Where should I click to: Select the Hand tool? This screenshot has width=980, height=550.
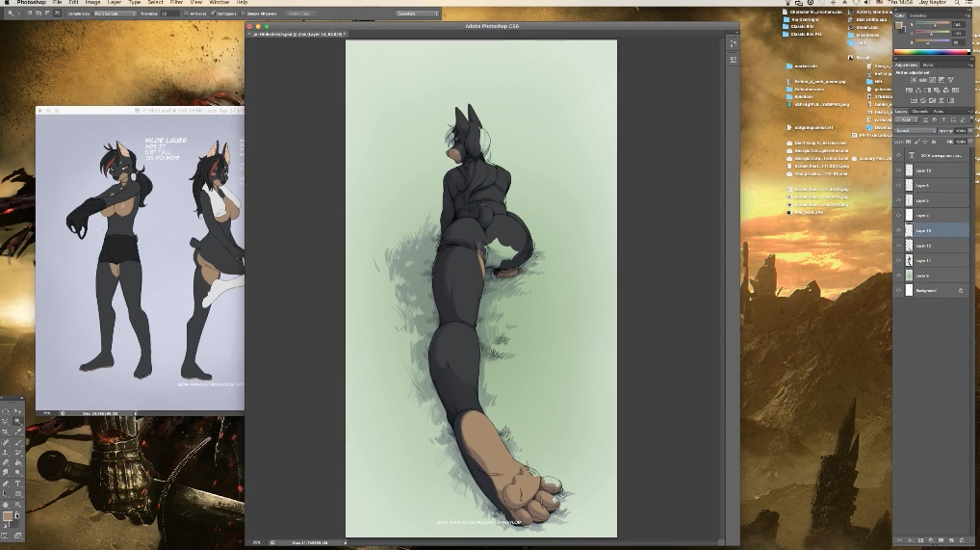click(x=6, y=505)
